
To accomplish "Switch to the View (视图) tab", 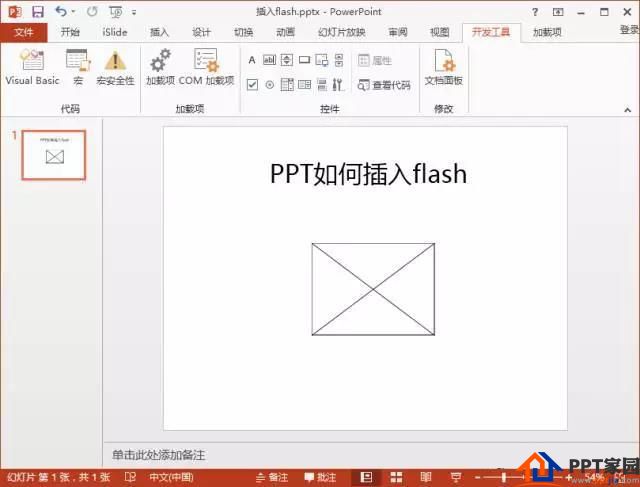I will pyautogui.click(x=440, y=32).
